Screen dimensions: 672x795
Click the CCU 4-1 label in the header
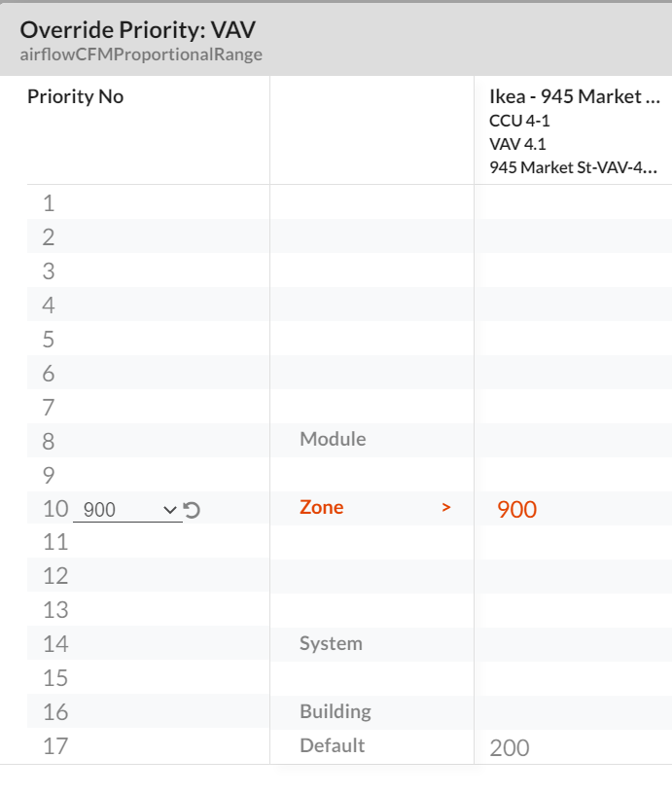pyautogui.click(x=519, y=121)
